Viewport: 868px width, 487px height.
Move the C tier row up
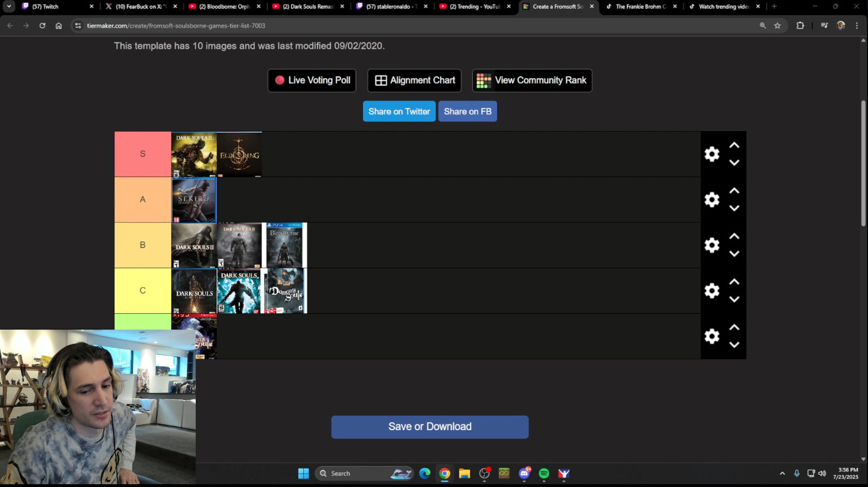pos(734,282)
